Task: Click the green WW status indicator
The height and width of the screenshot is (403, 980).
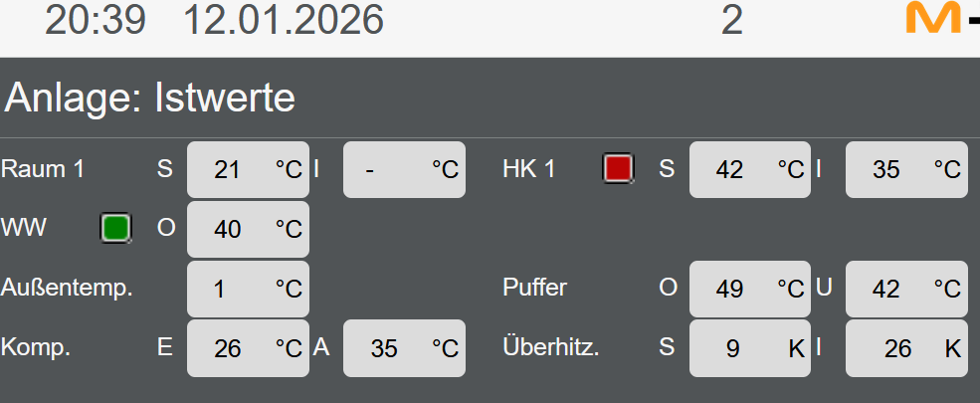Action: 115,228
